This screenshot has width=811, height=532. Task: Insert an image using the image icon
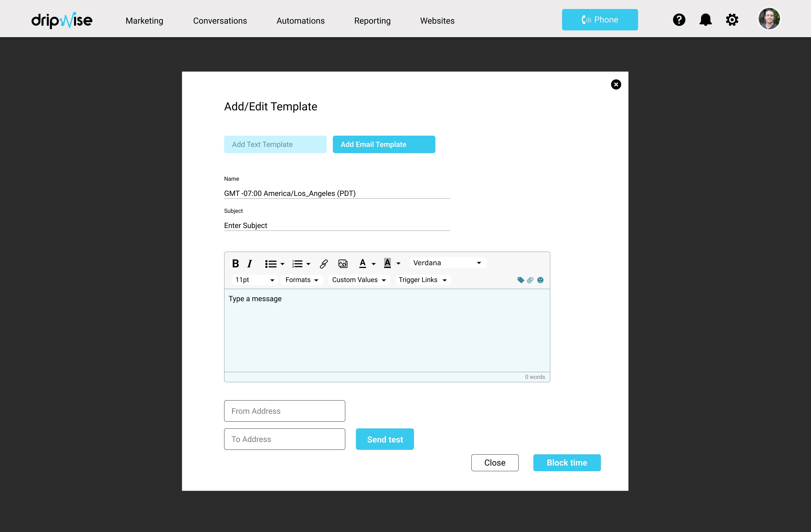click(x=342, y=264)
